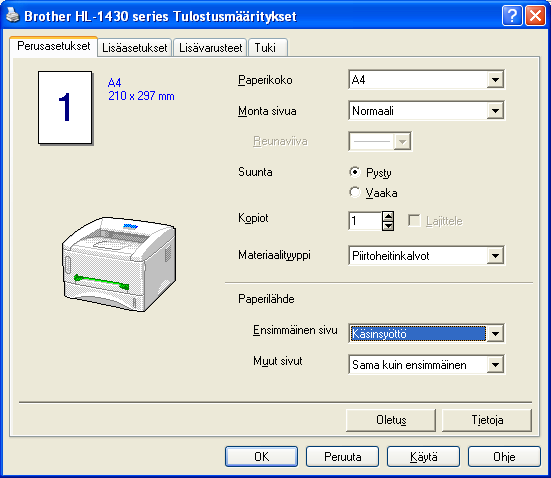Screen dimensions: 551x478
Task: Select the Pysty orientation radio button
Action: click(x=355, y=172)
